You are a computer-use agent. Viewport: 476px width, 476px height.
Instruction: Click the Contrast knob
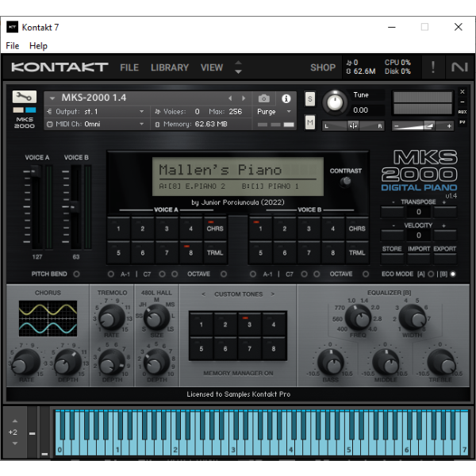345,182
